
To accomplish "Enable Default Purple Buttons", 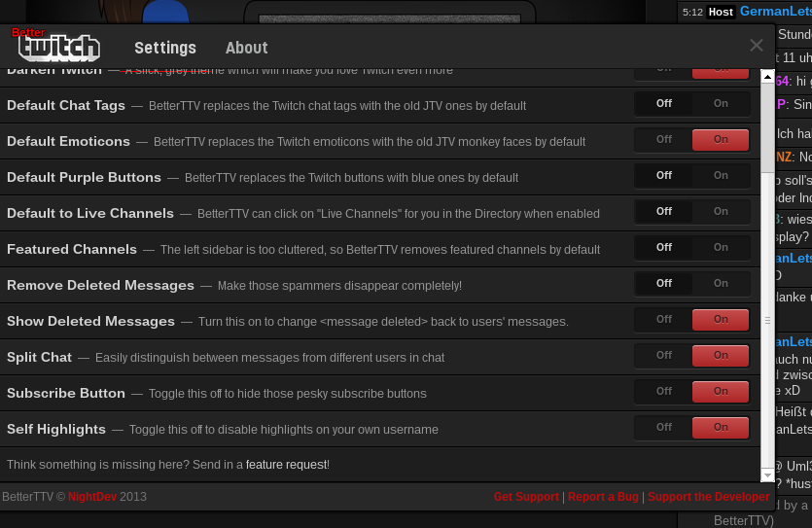I will coord(721,176).
